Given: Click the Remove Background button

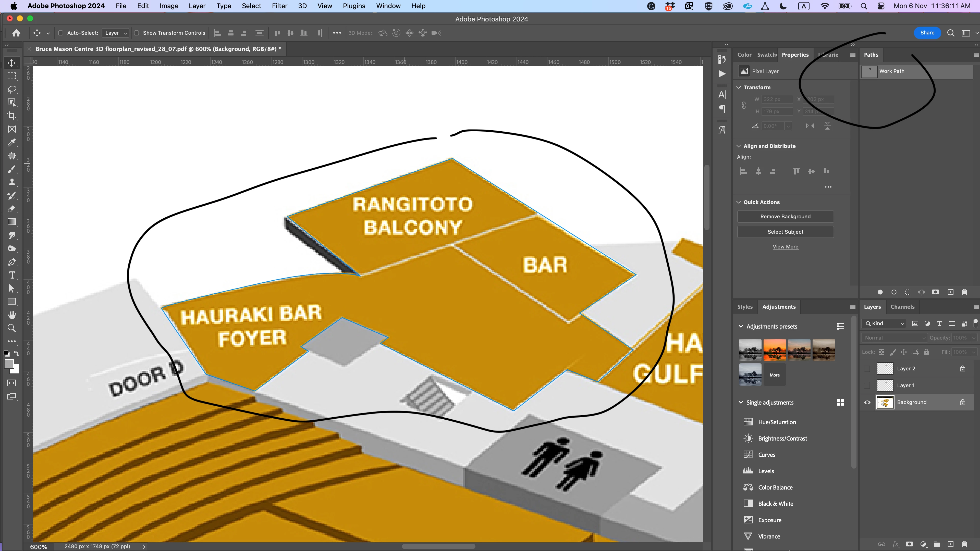Looking at the screenshot, I should 785,216.
